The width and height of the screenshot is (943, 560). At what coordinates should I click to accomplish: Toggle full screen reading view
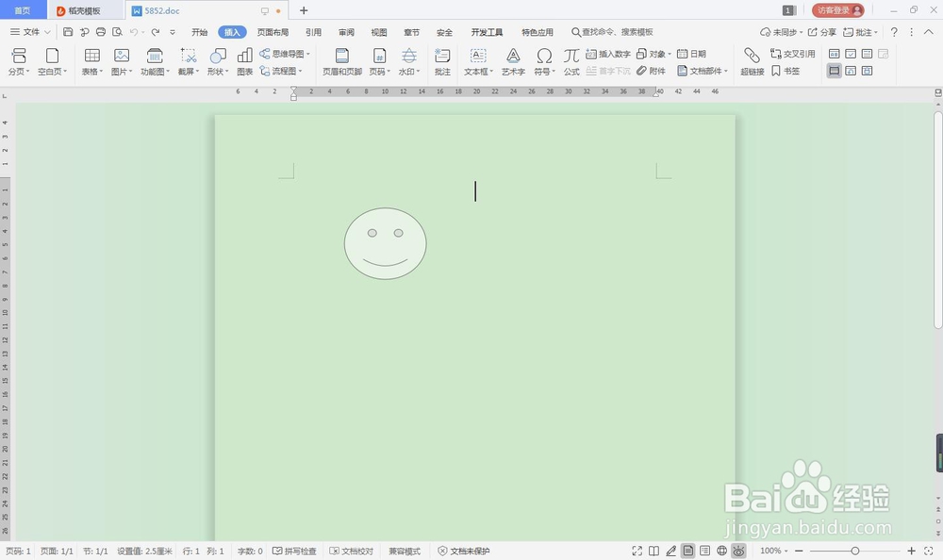(x=637, y=551)
